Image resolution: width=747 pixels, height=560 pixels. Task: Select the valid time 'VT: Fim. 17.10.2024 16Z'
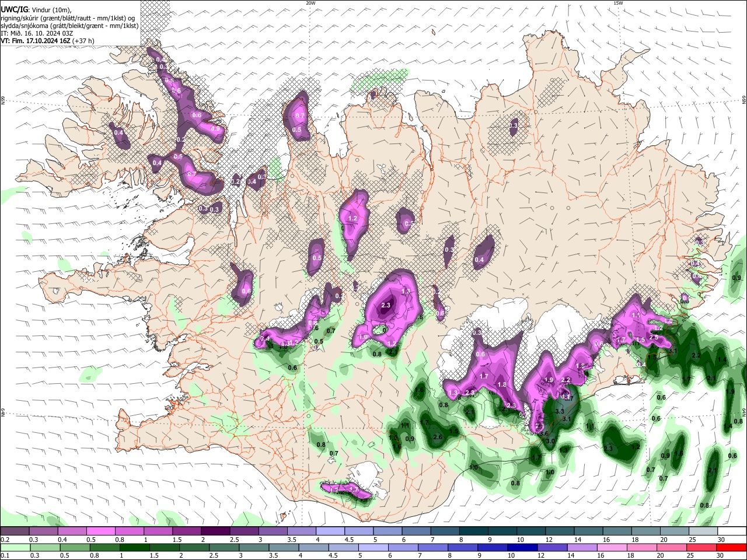[x=36, y=41]
